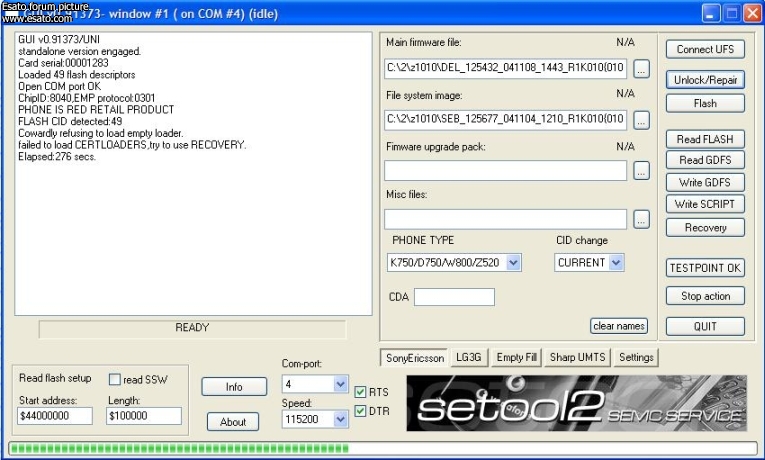Viewport: 765px width, 460px height.
Task: Click log line 'Cowardly refusing to load empty loader.'
Action: 101,133
